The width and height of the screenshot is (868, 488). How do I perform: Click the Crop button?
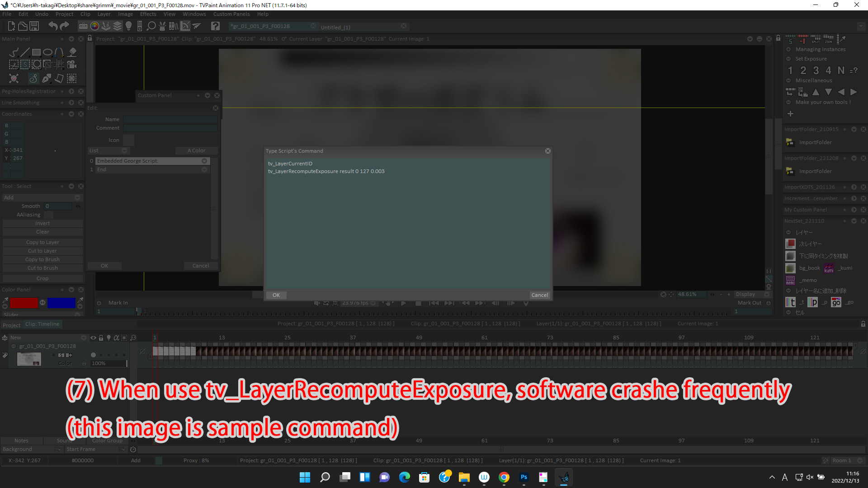[42, 278]
